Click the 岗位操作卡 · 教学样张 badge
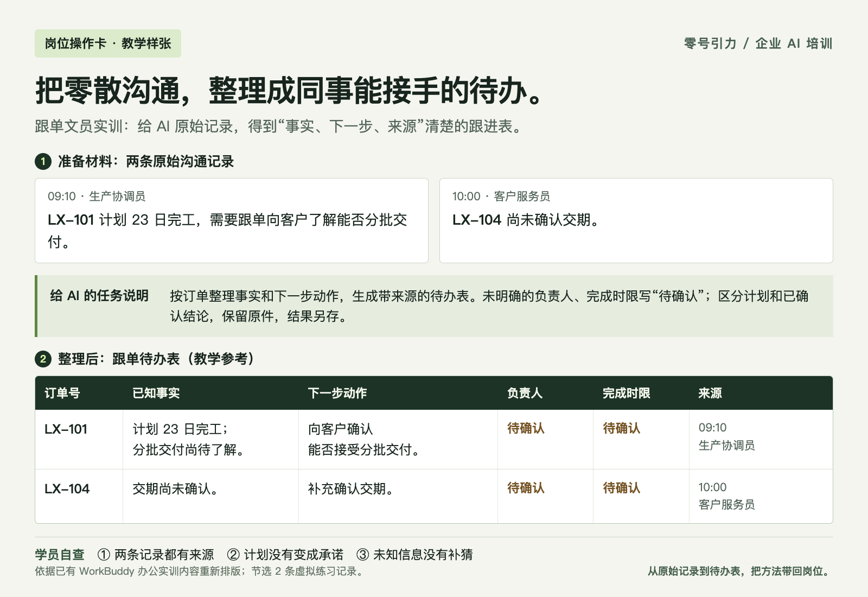Viewport: 868px width, 597px height. click(108, 43)
